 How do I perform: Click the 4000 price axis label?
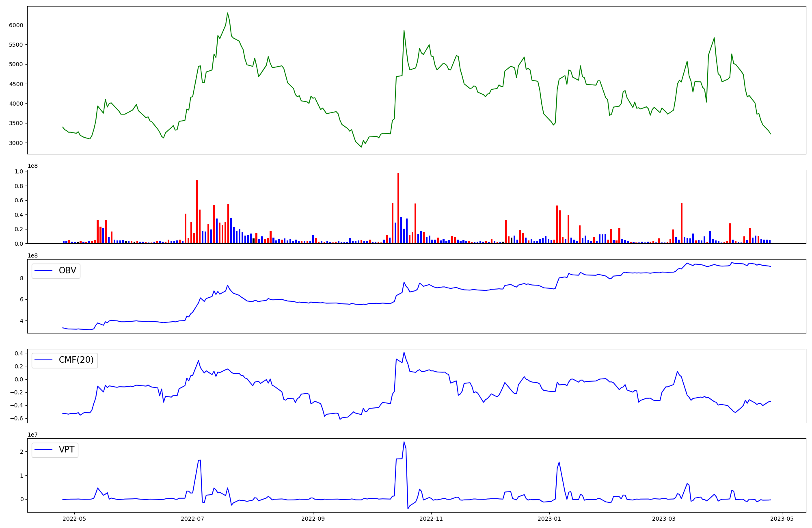tap(16, 104)
